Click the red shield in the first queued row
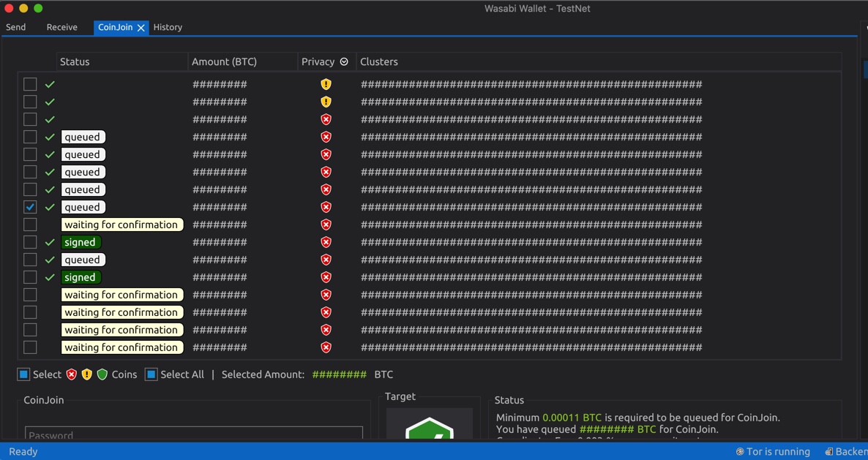868x460 pixels. tap(326, 137)
